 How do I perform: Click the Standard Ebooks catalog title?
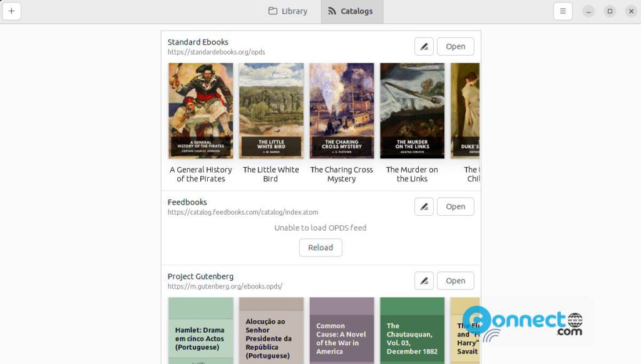tap(198, 42)
